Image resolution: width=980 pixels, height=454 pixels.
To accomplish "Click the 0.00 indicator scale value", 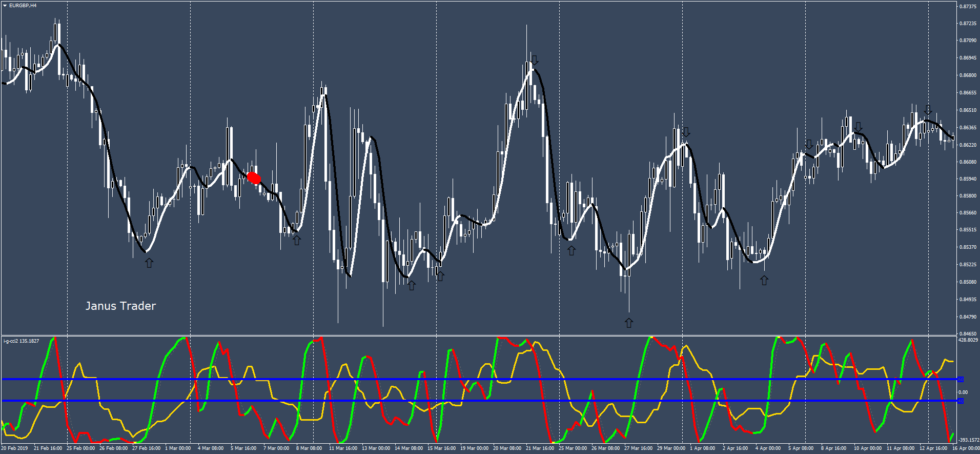I will [963, 392].
